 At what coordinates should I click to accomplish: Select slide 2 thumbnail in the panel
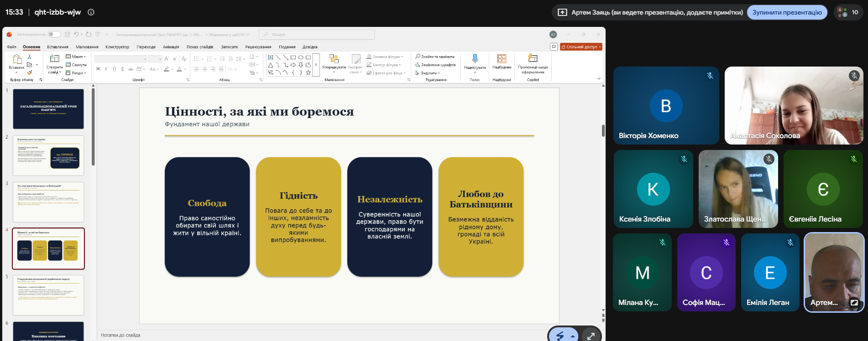coord(48,155)
